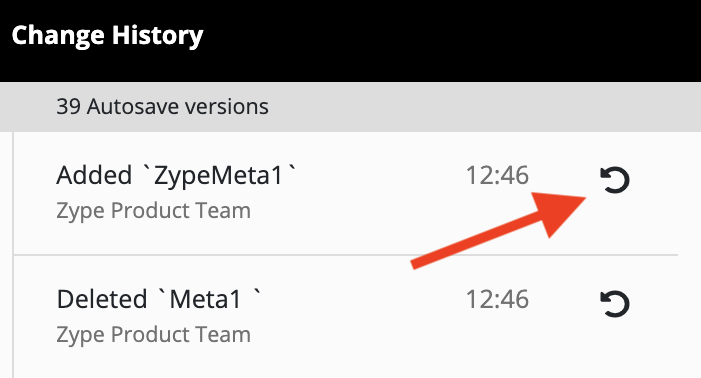Screen dimensions: 701x378
Task: Click the divider line between history entries
Action: click(x=346, y=255)
